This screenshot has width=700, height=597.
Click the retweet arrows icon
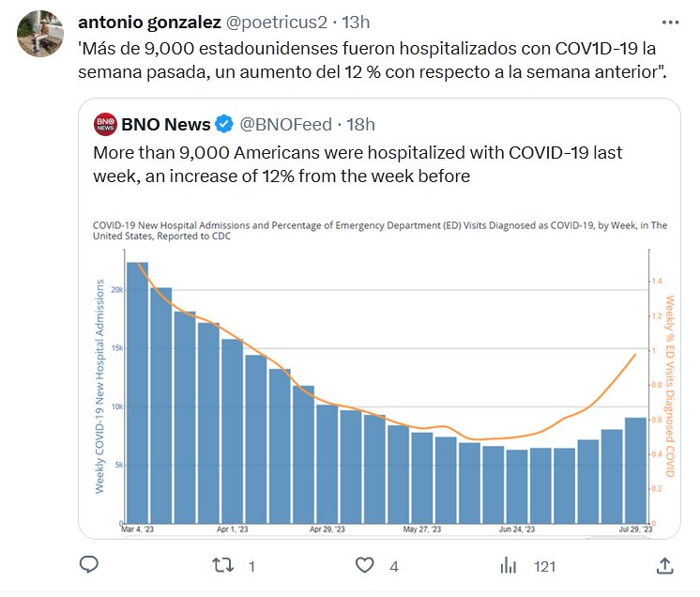(x=223, y=565)
